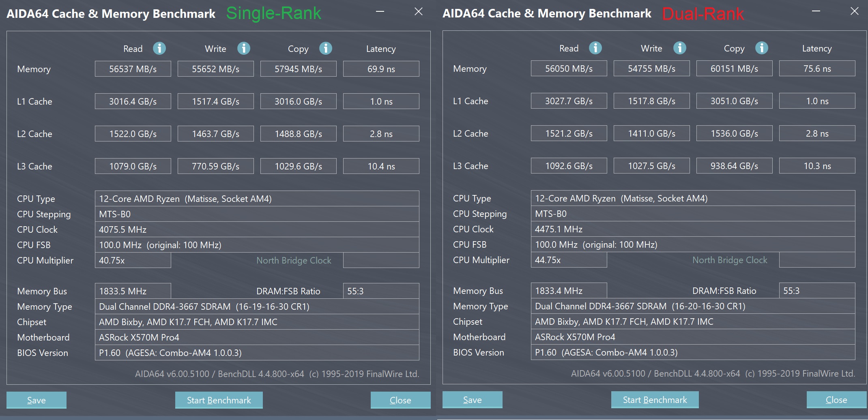Select Memory Copy 57945 MB/s field

(x=299, y=69)
